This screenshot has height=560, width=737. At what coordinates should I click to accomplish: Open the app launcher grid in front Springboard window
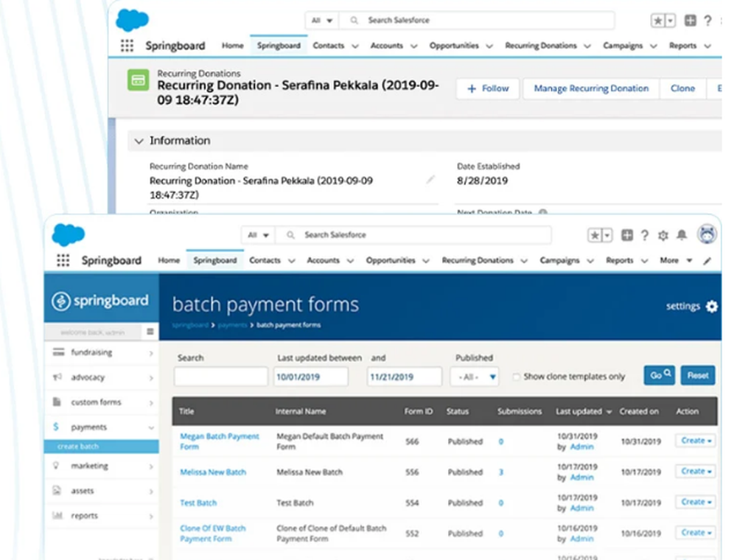click(63, 260)
